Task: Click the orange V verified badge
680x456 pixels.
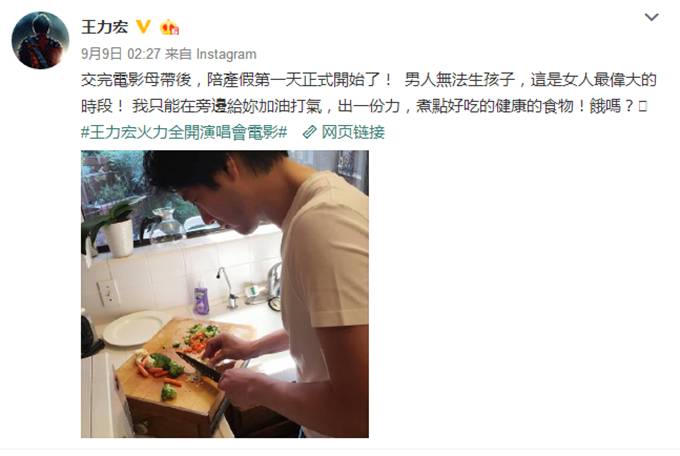Action: [x=144, y=27]
